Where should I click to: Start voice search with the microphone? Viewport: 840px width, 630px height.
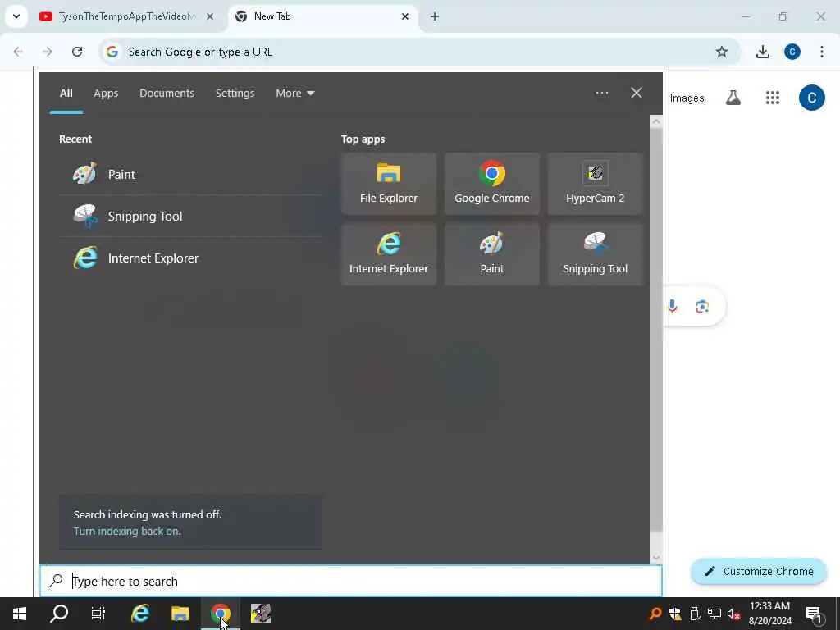coord(673,307)
